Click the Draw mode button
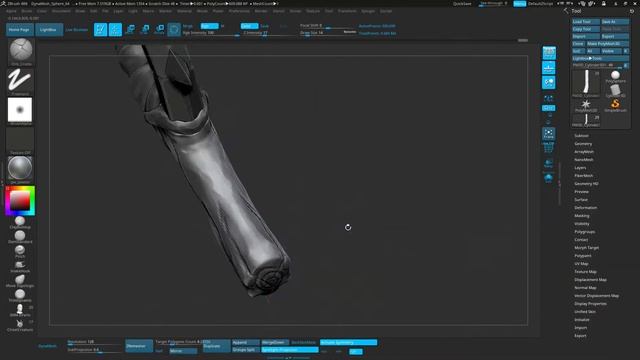Viewport: 640px width, 360px height. point(116,29)
